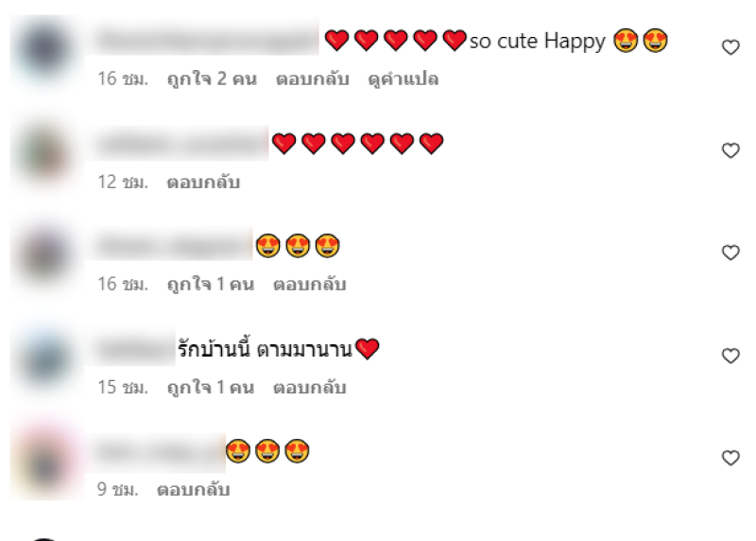Tap the heart beside the 9 ชม. comment
The image size is (756, 541).
(730, 458)
